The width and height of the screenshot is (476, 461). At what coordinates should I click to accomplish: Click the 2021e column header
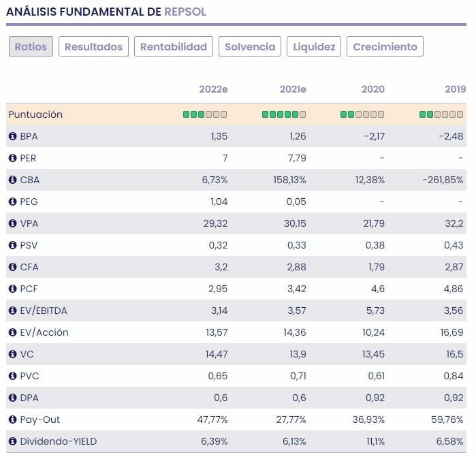293,89
